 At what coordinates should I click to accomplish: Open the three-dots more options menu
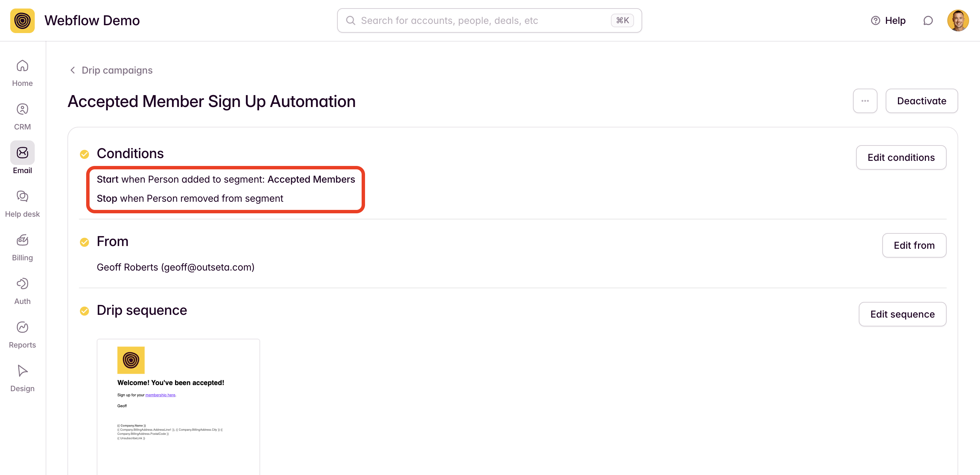[x=865, y=101]
